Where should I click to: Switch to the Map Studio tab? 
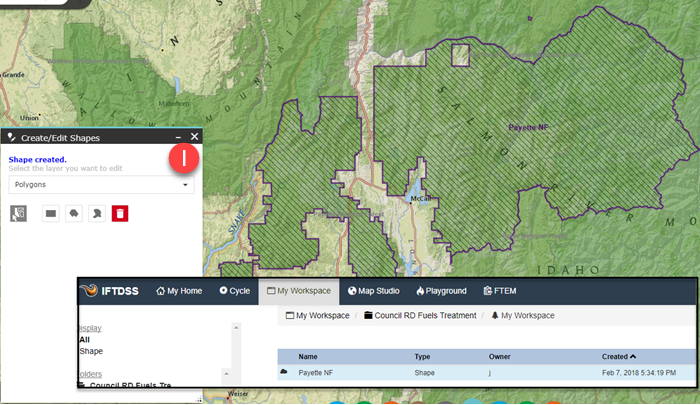click(x=373, y=291)
